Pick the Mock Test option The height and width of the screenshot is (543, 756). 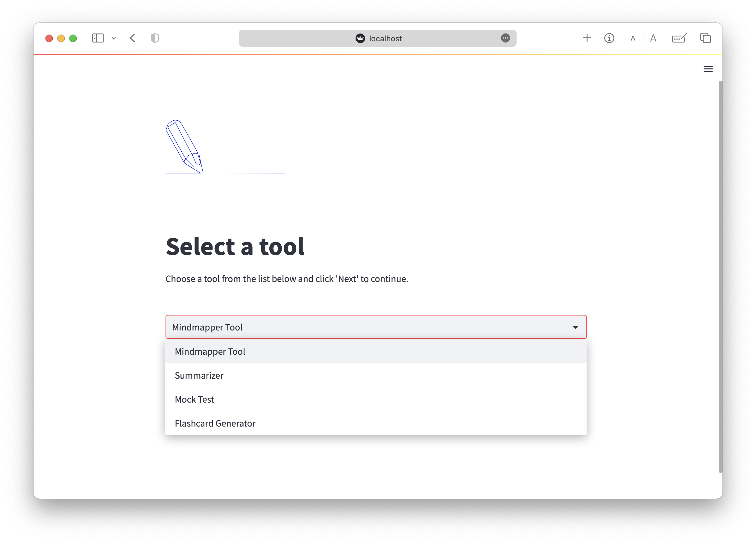point(194,399)
